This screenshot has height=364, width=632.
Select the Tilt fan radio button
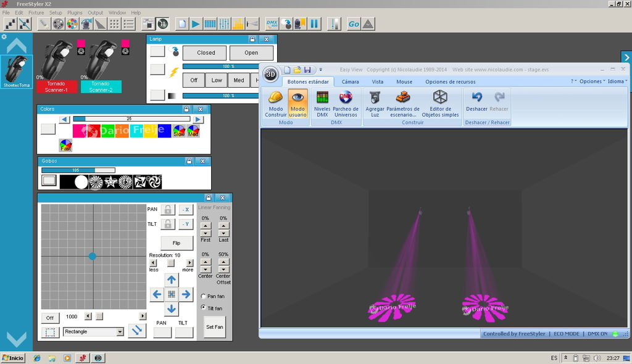coord(204,308)
